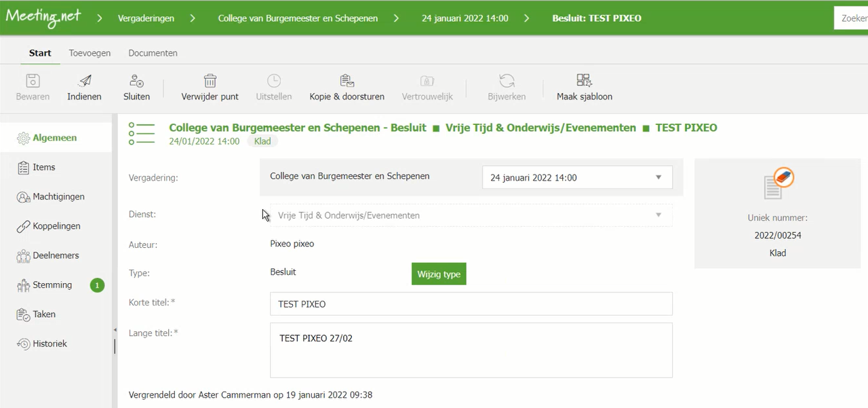Open the Taken sidebar item

pos(44,315)
